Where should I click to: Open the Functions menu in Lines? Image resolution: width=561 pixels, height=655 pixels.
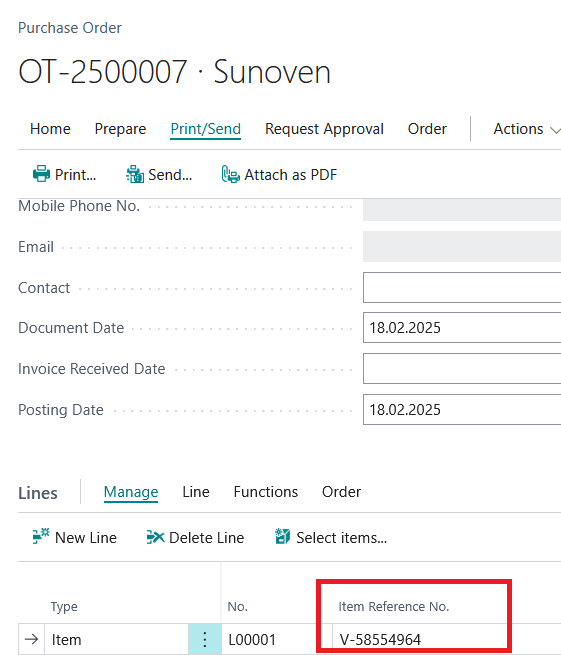[x=266, y=492]
